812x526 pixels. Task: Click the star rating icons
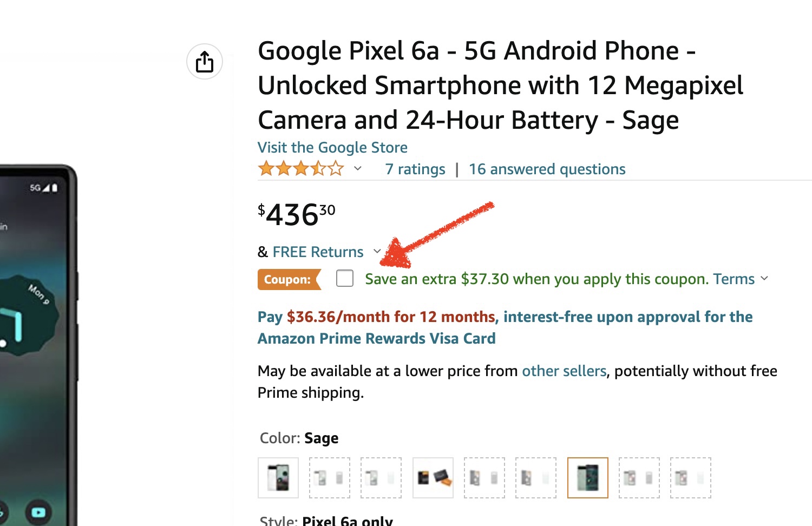301,169
